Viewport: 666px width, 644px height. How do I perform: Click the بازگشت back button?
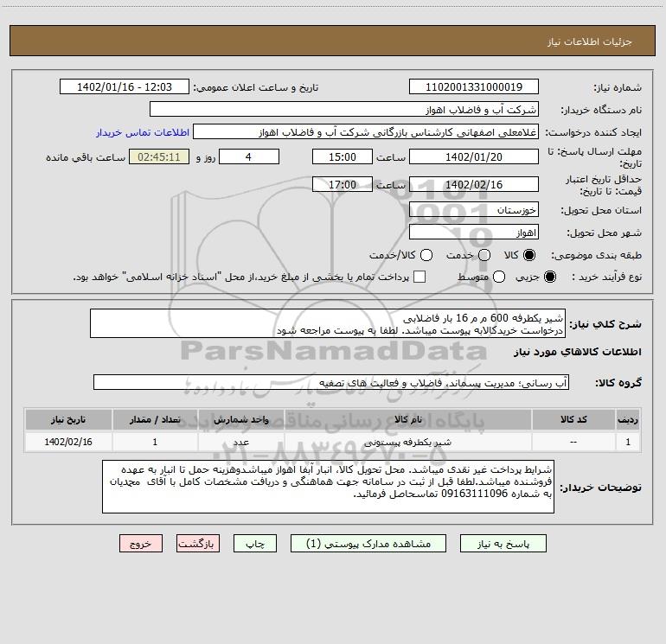click(198, 544)
